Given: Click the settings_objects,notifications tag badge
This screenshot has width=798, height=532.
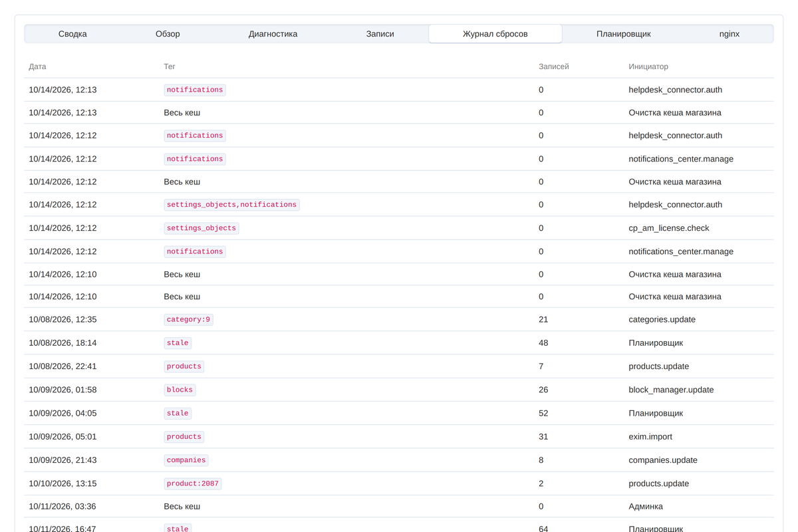Looking at the screenshot, I should (x=232, y=205).
